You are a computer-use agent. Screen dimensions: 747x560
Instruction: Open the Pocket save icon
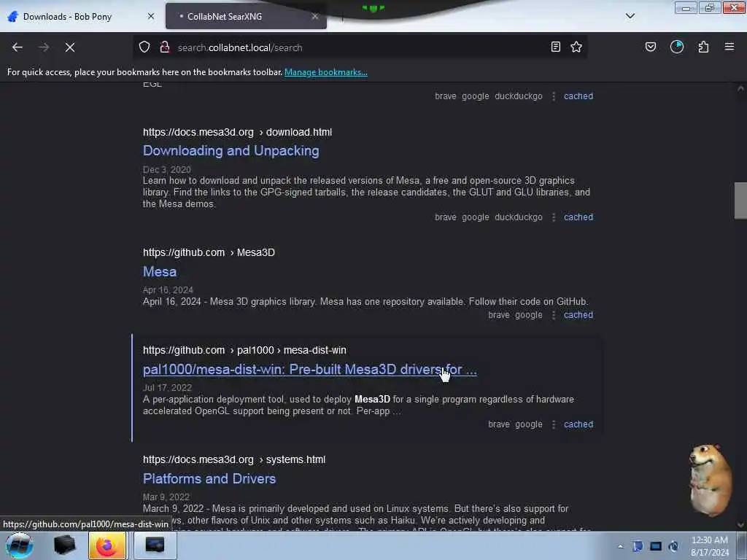tap(651, 47)
